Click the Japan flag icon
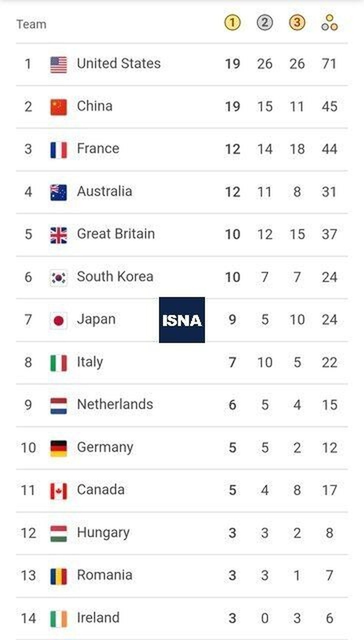 tap(59, 320)
